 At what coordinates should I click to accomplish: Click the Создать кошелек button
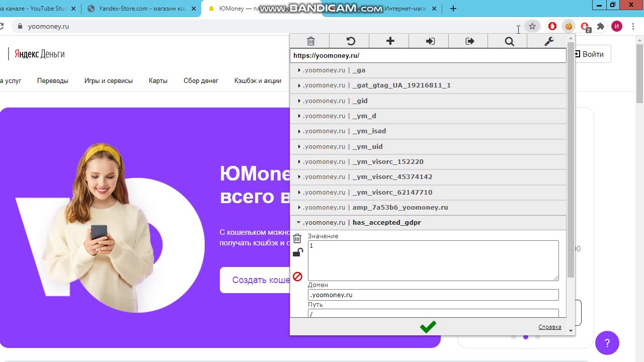(255, 280)
